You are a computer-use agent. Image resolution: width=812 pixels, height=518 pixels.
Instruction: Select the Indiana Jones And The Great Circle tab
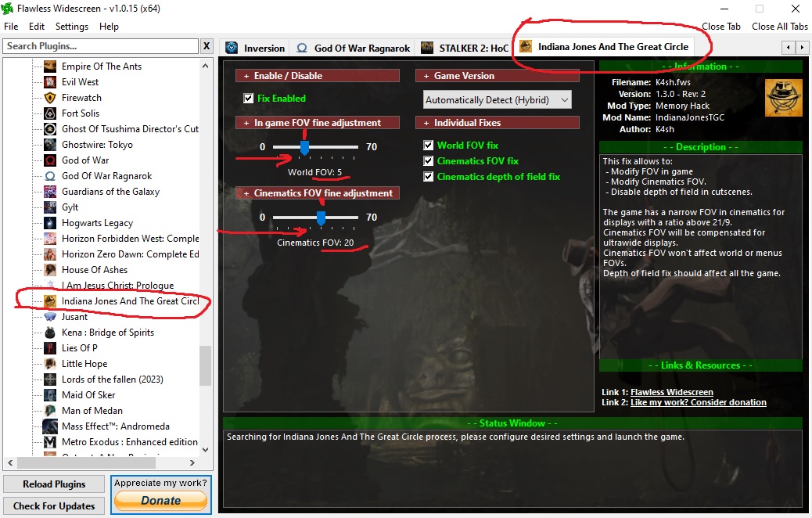[x=605, y=47]
